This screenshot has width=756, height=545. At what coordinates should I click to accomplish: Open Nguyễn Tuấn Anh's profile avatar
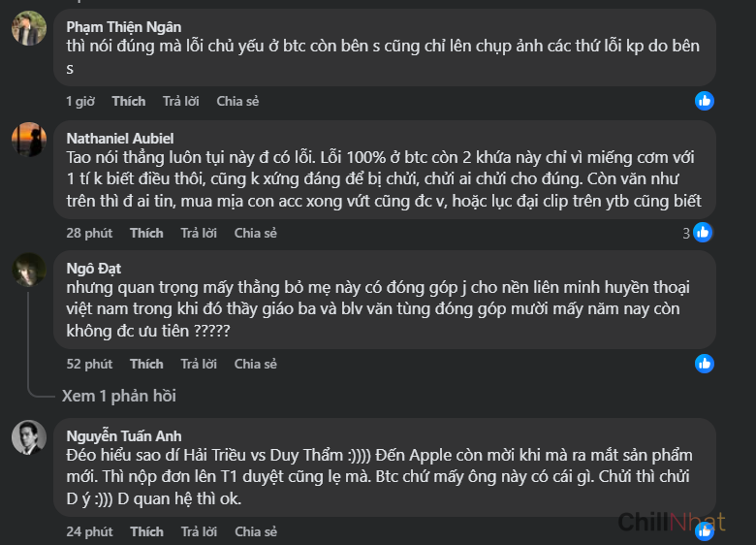click(x=29, y=437)
